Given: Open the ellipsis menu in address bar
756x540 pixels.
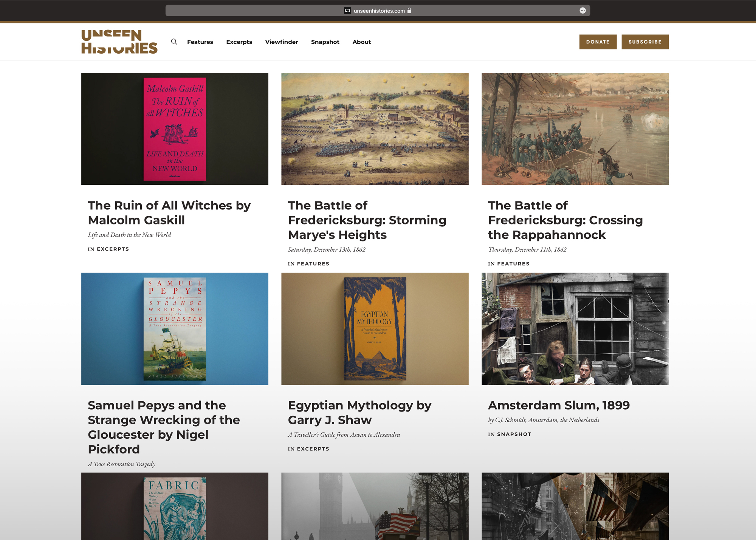Looking at the screenshot, I should pos(582,11).
